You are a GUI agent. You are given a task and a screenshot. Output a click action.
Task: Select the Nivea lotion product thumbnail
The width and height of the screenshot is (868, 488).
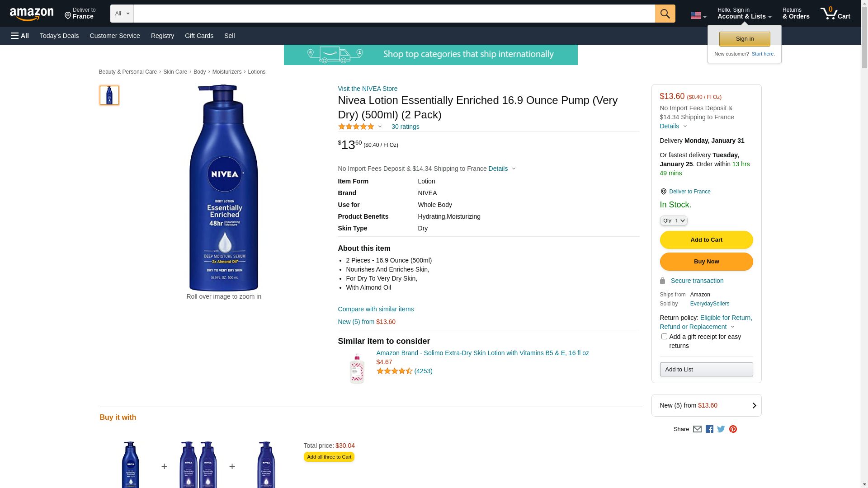tap(109, 95)
